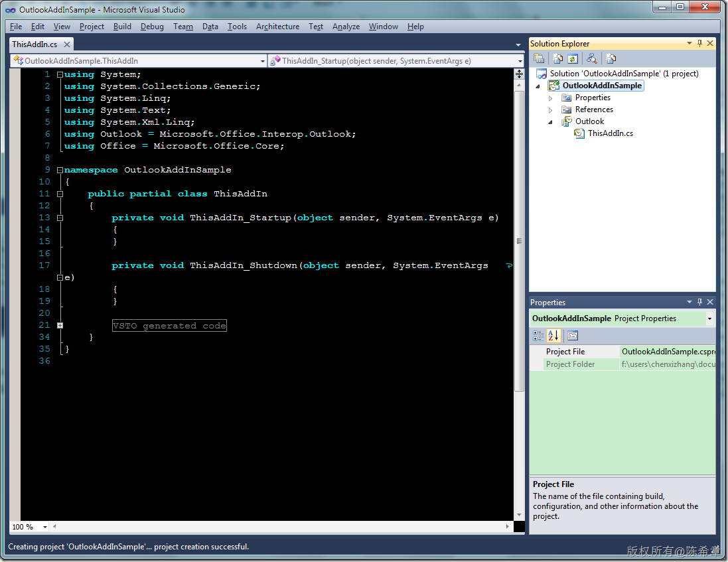Click the View Class Diagram toolbar icon

[591, 58]
